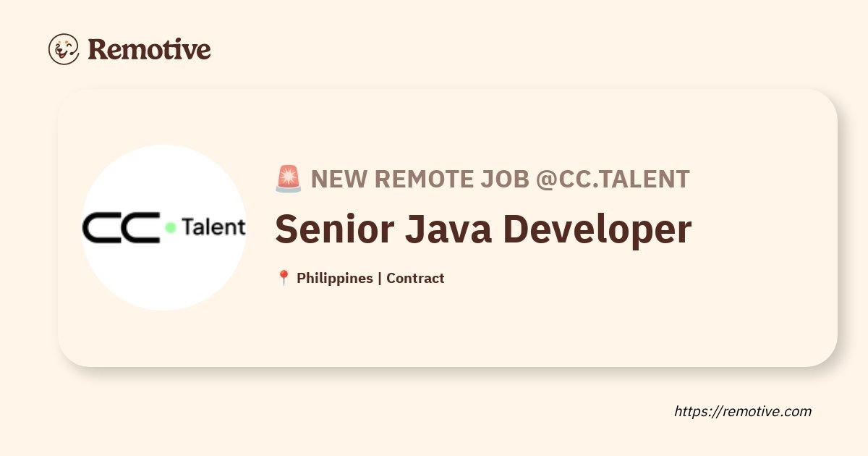The width and height of the screenshot is (868, 456).
Task: Open the CC Talent circular company logo
Action: tap(163, 227)
